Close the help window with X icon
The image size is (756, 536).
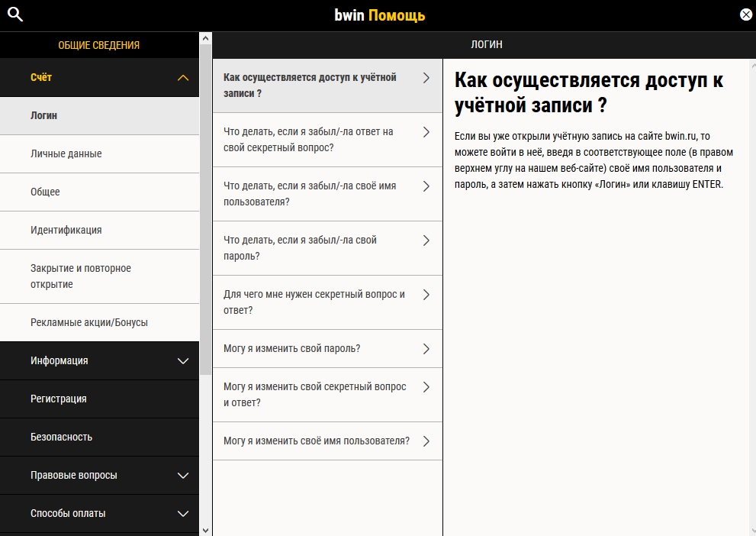[x=745, y=15]
